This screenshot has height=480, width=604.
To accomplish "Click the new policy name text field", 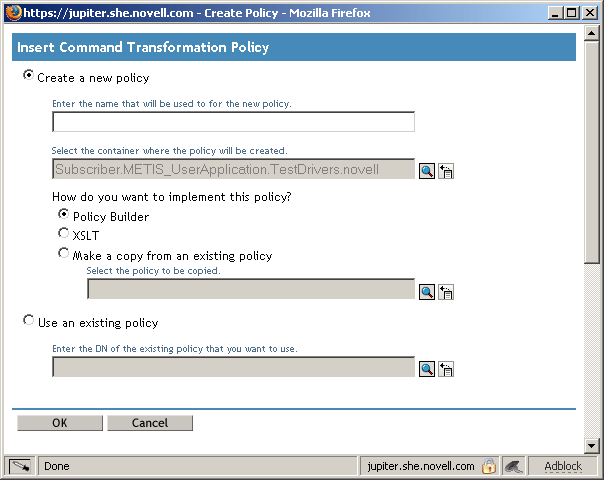I will point(233,122).
